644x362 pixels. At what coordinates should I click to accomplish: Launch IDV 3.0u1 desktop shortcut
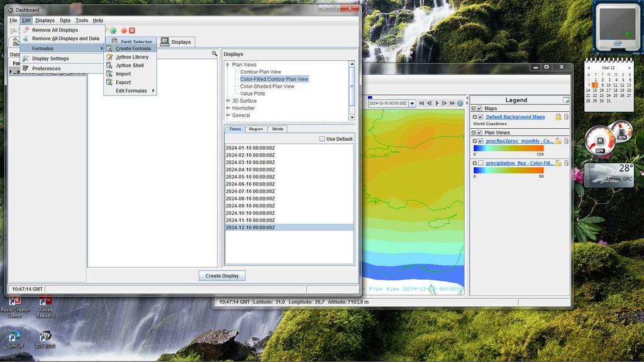[45, 339]
